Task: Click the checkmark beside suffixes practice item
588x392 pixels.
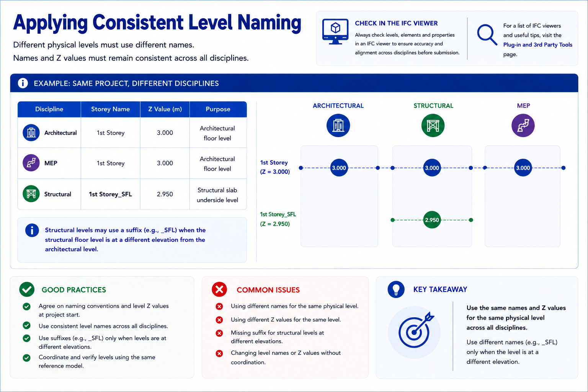Action: [x=26, y=338]
